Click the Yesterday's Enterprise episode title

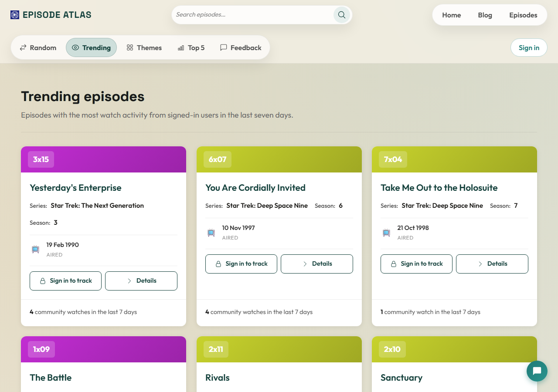(x=75, y=188)
